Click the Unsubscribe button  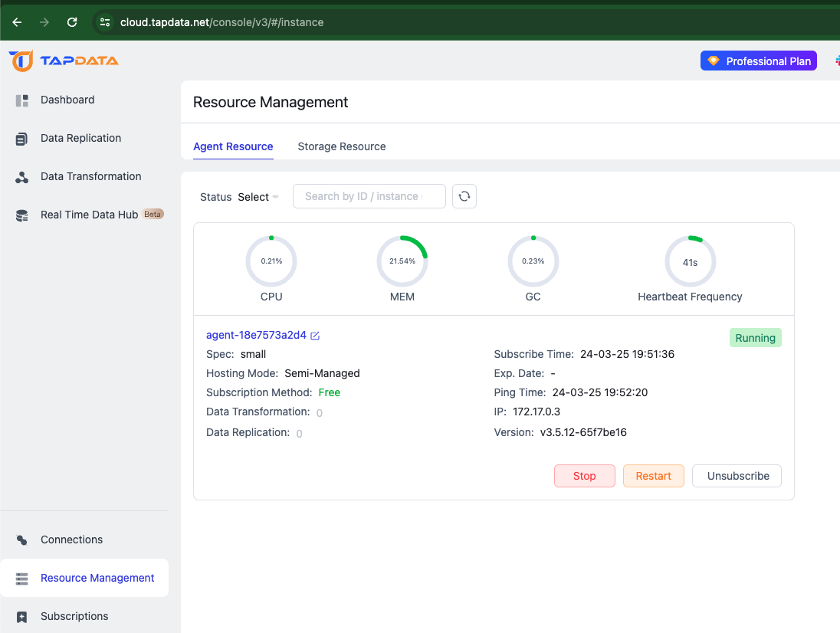737,476
